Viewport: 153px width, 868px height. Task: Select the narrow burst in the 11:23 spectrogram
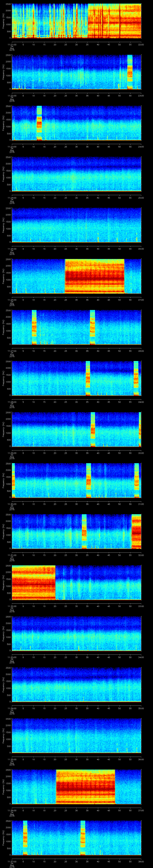(x=39, y=123)
